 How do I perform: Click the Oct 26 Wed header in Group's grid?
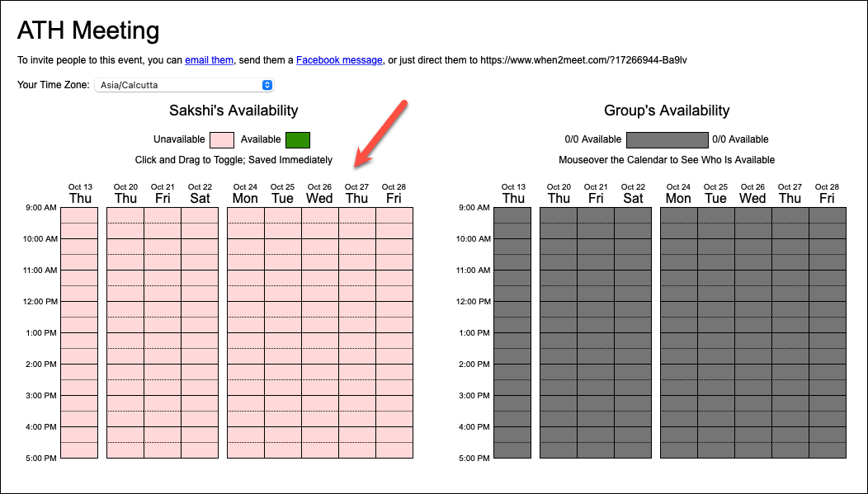(752, 194)
